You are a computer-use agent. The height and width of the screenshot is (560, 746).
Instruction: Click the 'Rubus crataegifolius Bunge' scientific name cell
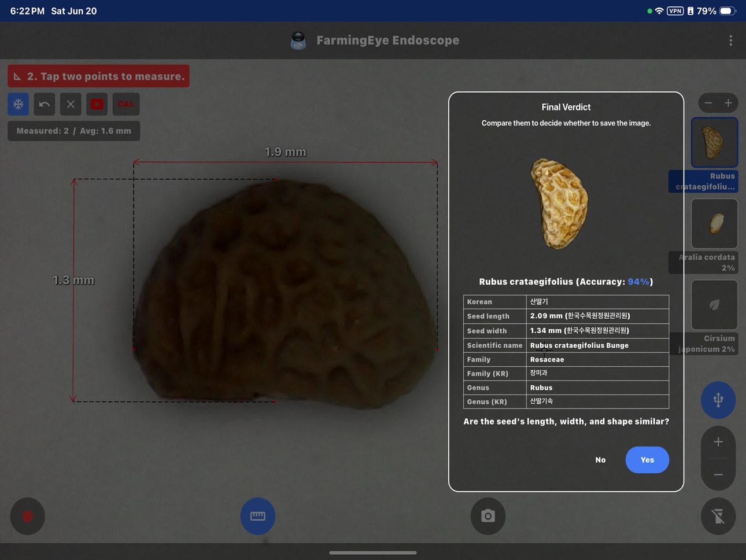[x=597, y=345]
